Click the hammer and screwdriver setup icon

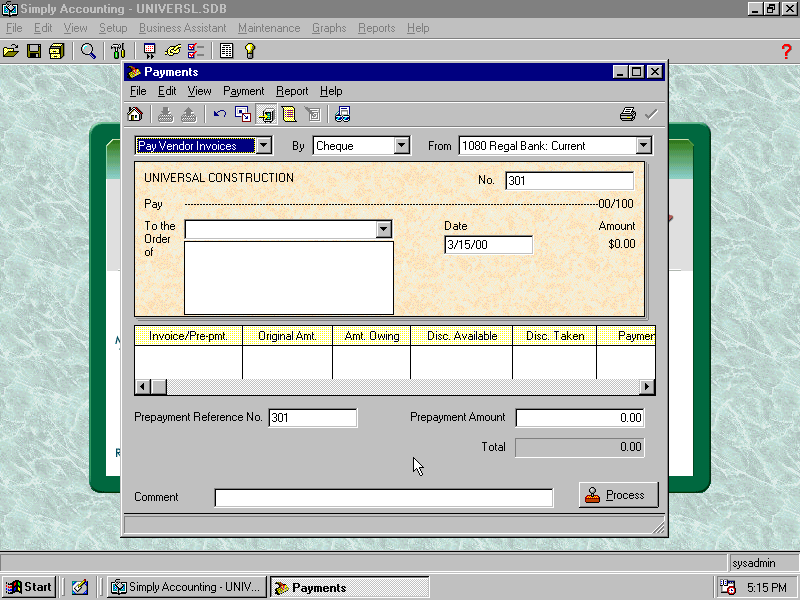coord(117,51)
